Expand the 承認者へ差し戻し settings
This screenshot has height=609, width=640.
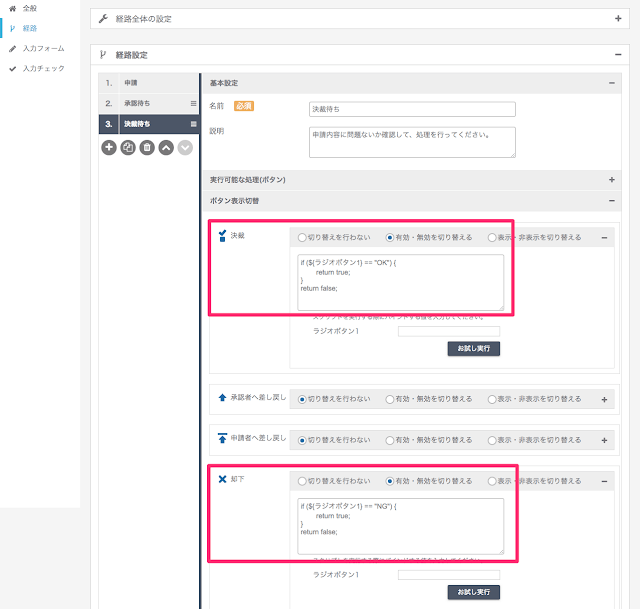pyautogui.click(x=604, y=400)
